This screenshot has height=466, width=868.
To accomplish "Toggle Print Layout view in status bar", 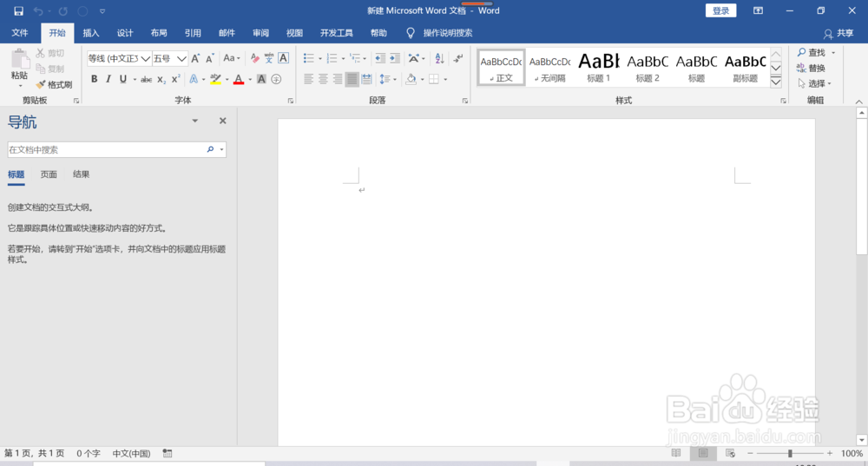I will pyautogui.click(x=703, y=453).
